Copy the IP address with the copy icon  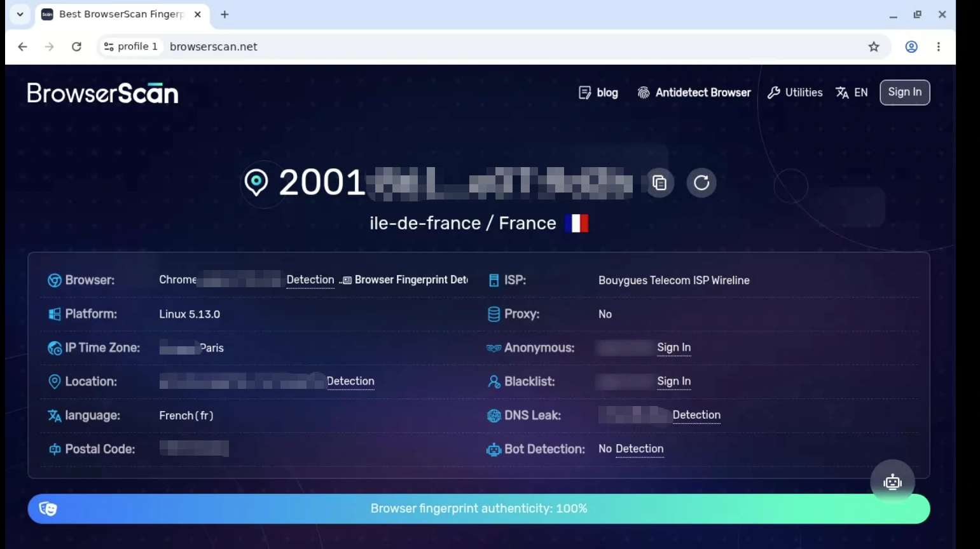(x=659, y=183)
